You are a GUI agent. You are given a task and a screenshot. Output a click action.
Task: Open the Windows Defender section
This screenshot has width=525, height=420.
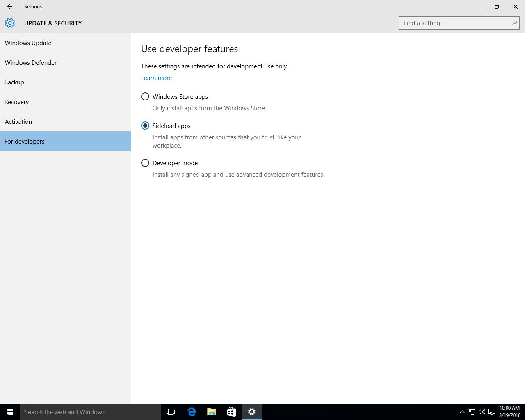[x=66, y=62]
